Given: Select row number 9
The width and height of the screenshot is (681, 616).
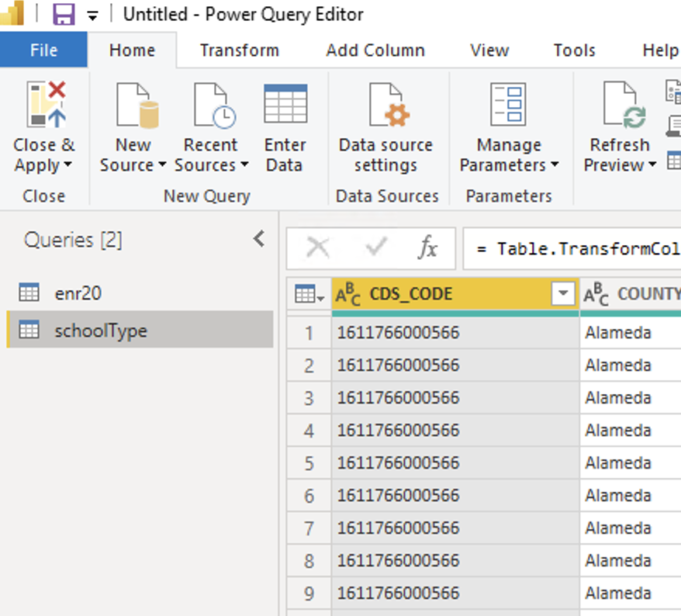Looking at the screenshot, I should [x=309, y=594].
